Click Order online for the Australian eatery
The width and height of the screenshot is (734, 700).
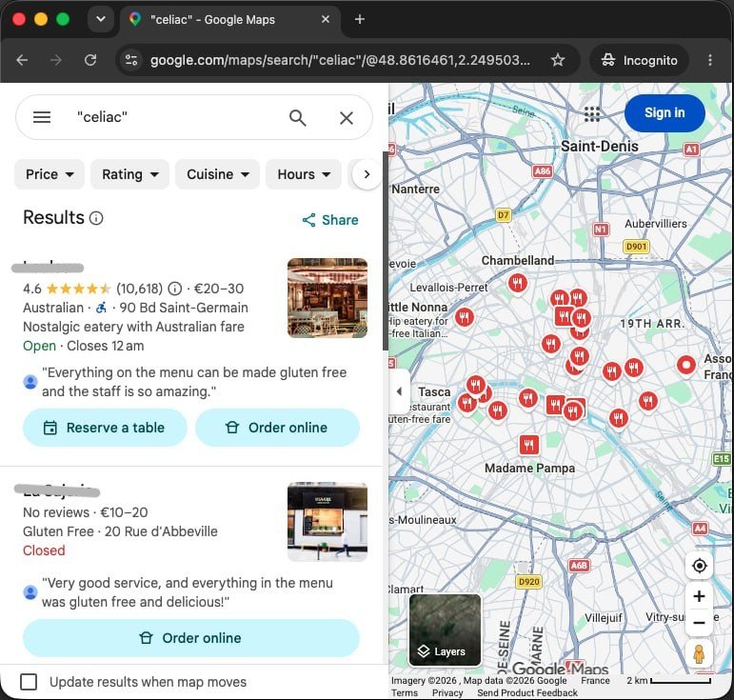click(278, 428)
